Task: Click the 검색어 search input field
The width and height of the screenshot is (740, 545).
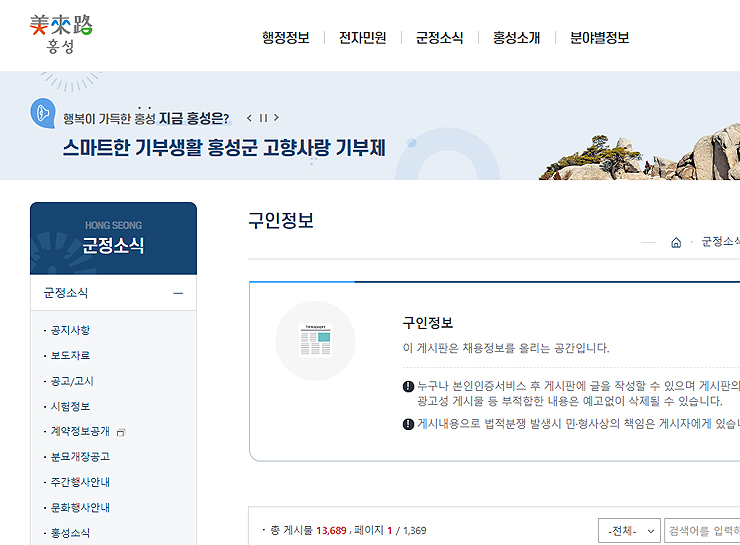Action: pyautogui.click(x=702, y=531)
